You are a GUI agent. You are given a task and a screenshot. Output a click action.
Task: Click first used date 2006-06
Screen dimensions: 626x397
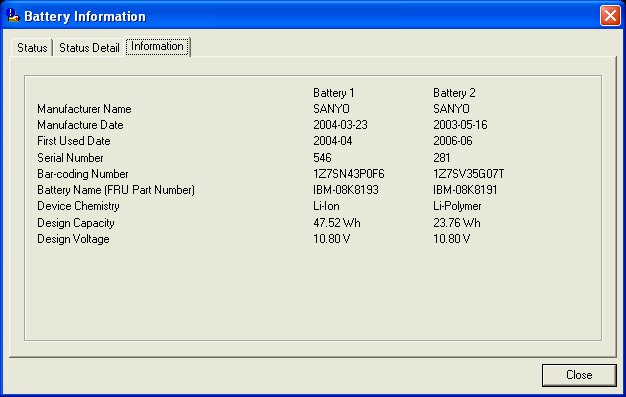point(453,141)
